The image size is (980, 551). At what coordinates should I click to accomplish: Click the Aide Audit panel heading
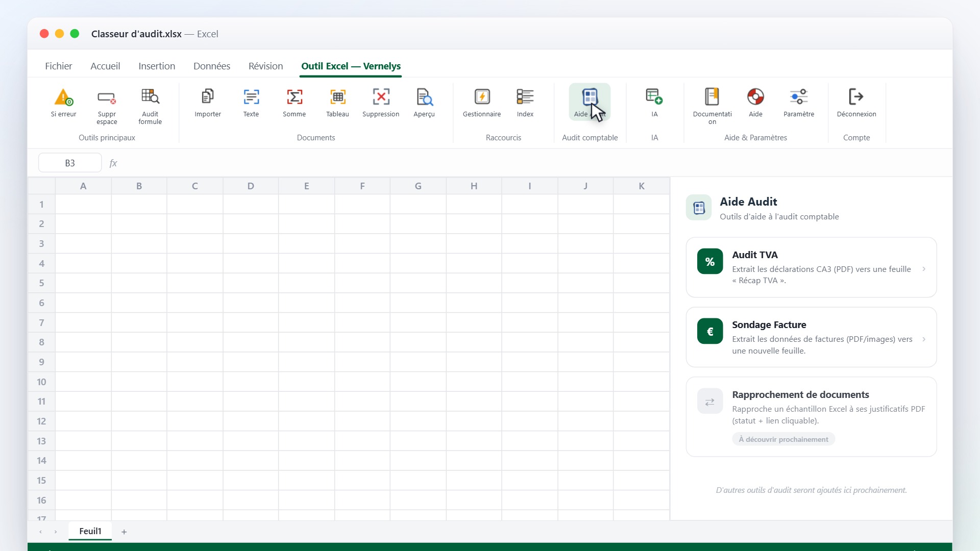(x=748, y=202)
